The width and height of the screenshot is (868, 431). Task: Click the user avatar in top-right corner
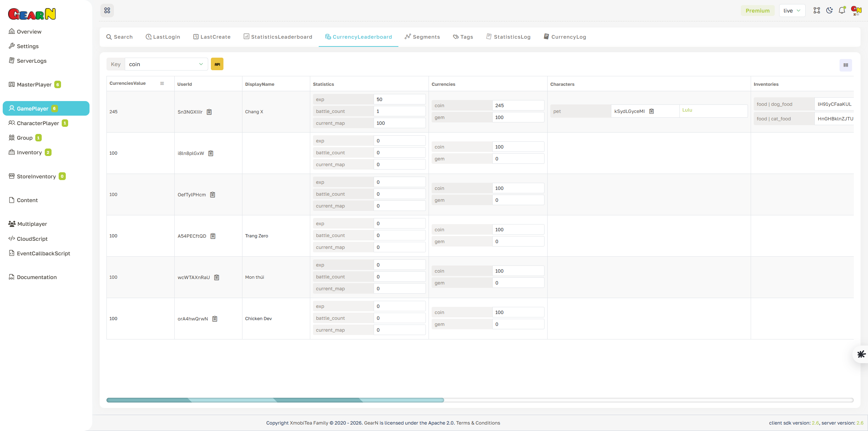(x=856, y=10)
